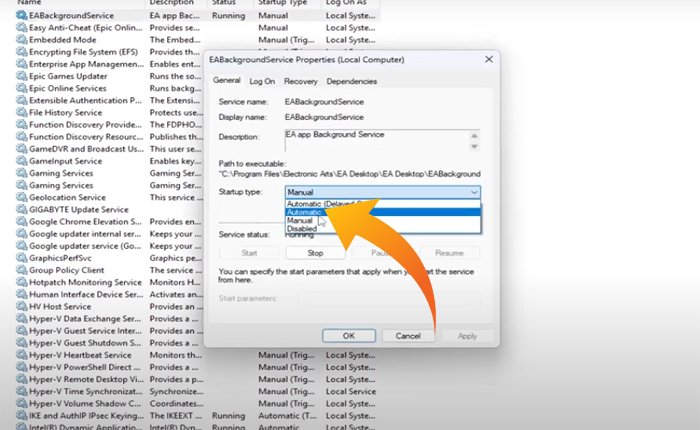Switch to the General tab
The width and height of the screenshot is (700, 430).
tap(226, 80)
